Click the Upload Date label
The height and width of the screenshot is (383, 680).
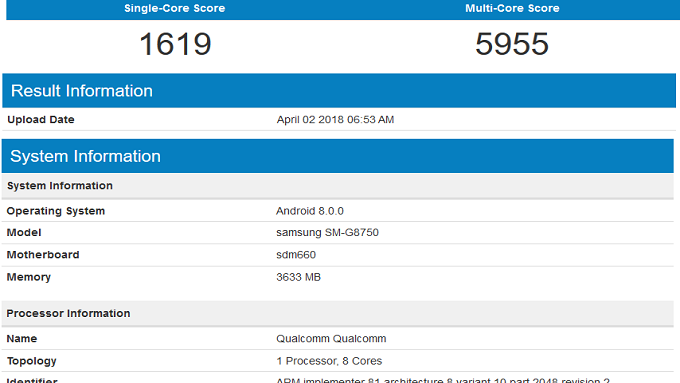pos(41,120)
